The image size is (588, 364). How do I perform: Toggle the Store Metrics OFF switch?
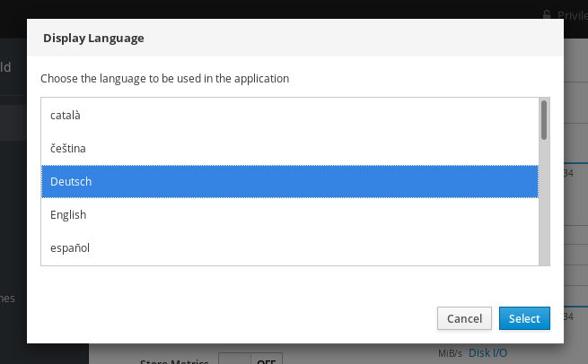[250, 359]
